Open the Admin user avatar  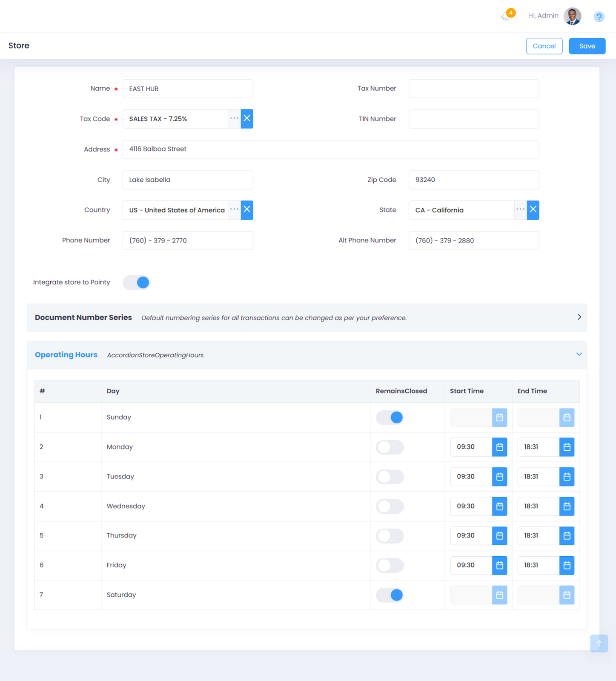(572, 16)
